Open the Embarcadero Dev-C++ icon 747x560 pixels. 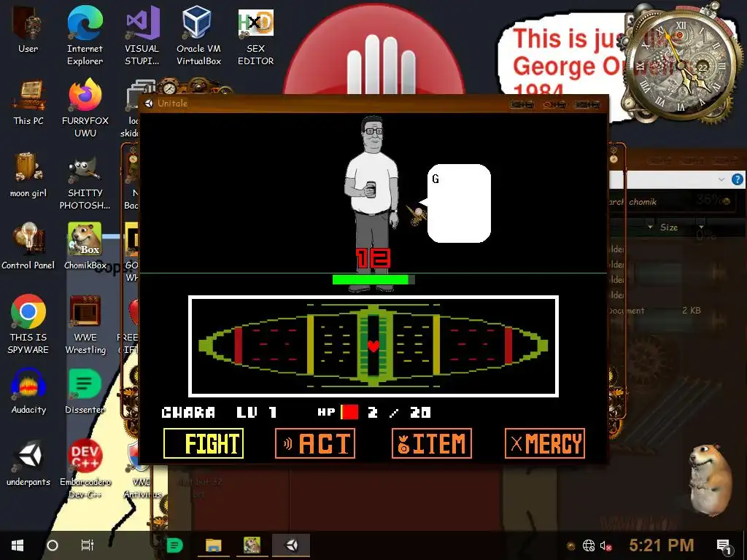coord(85,469)
